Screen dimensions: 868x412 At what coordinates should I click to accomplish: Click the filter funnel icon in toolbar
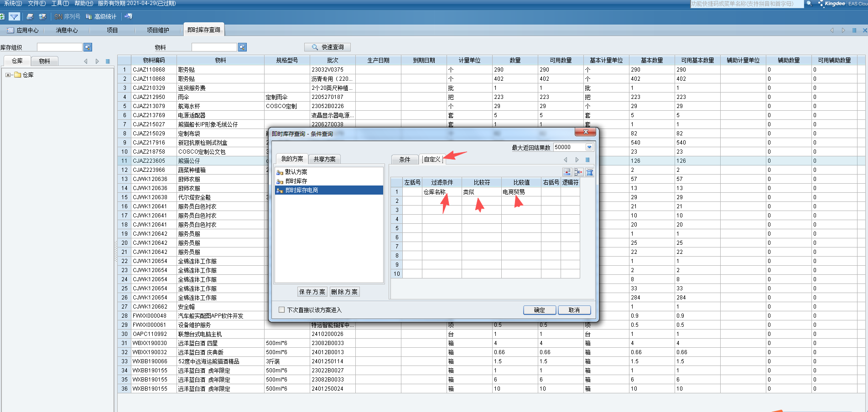click(x=14, y=17)
